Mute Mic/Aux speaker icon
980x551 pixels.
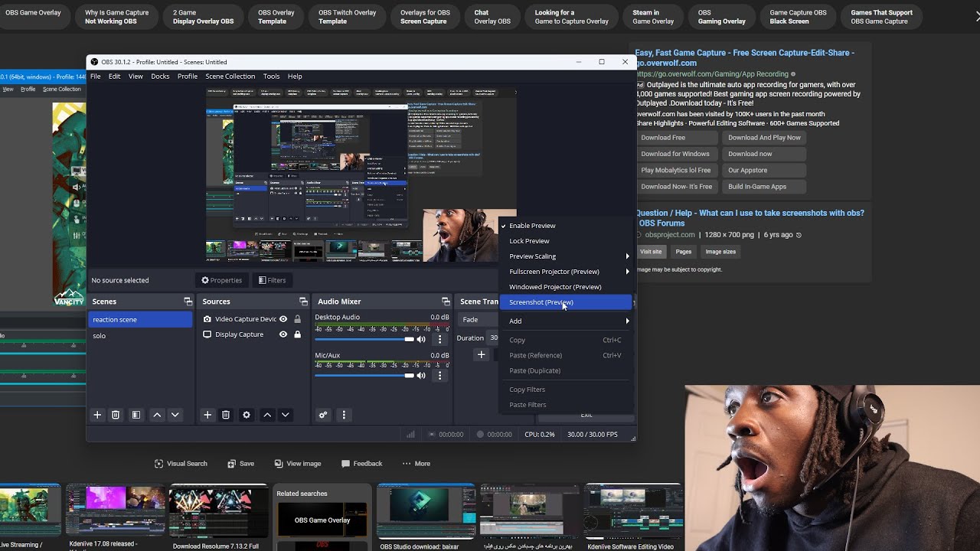click(x=421, y=376)
